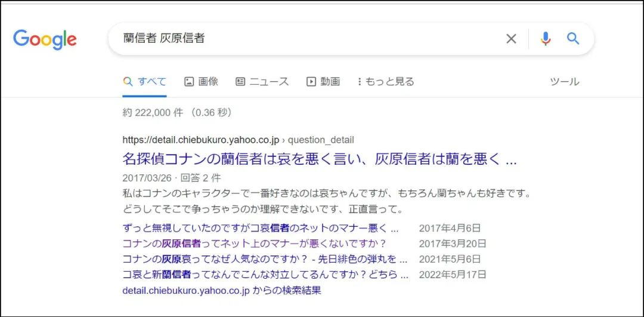Image resolution: width=644 pixels, height=317 pixels.
Task: Click the date 2017年4月6日
Action: coord(450,228)
